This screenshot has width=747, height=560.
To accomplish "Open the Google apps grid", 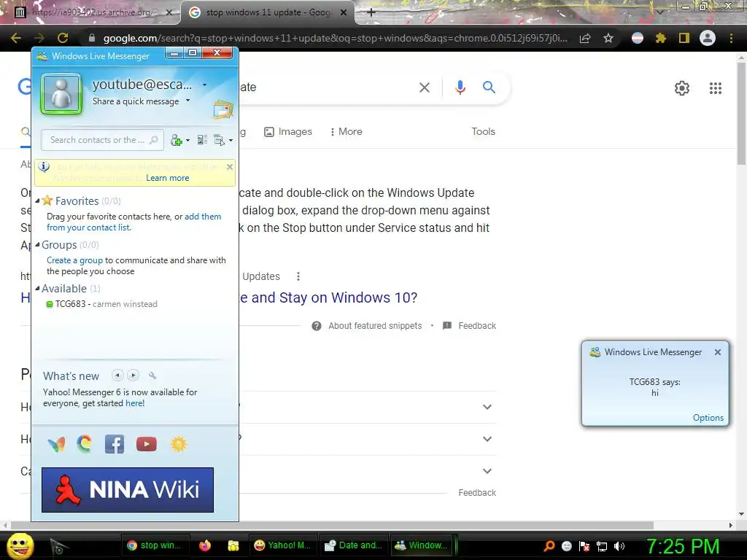I will pos(715,88).
